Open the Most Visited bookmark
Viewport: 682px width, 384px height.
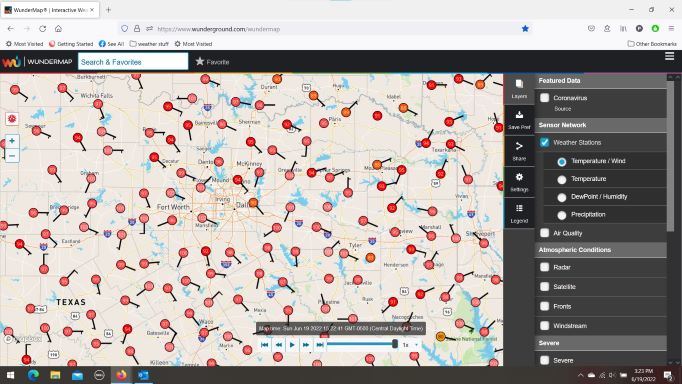point(24,44)
